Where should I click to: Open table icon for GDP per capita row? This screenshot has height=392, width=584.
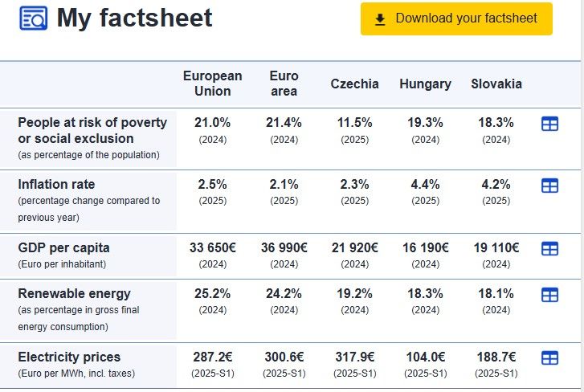[549, 249]
